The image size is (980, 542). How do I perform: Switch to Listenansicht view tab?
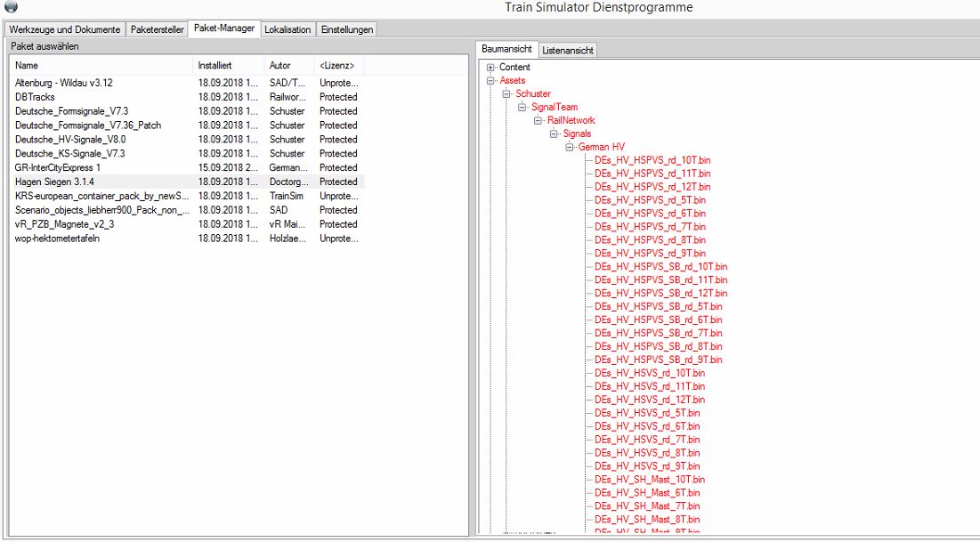568,50
